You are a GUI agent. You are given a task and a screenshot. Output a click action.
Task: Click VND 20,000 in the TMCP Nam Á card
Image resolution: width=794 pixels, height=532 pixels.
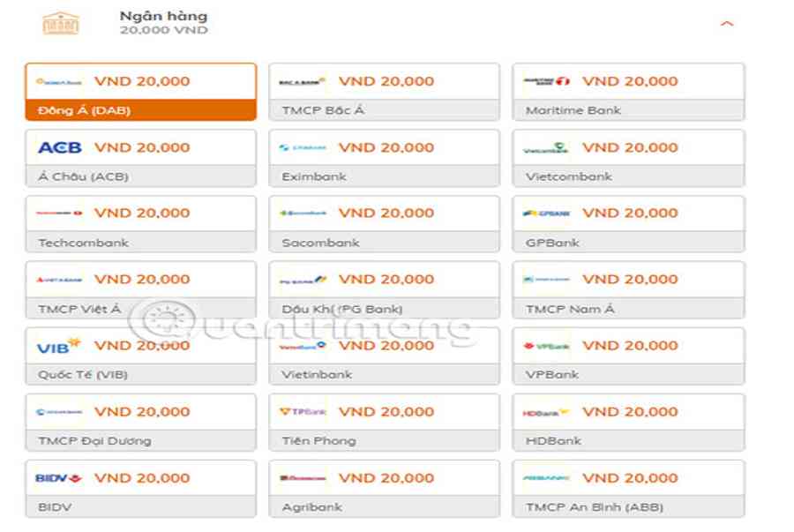tap(631, 280)
